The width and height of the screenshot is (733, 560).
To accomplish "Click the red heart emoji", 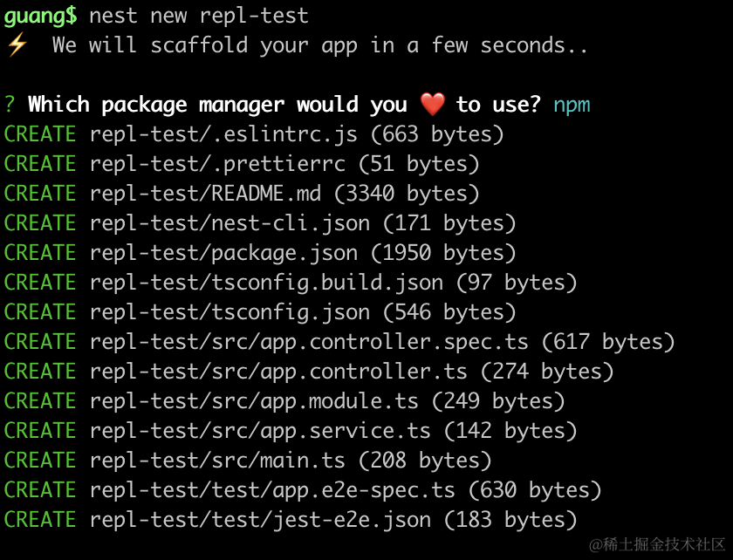I will click(432, 105).
